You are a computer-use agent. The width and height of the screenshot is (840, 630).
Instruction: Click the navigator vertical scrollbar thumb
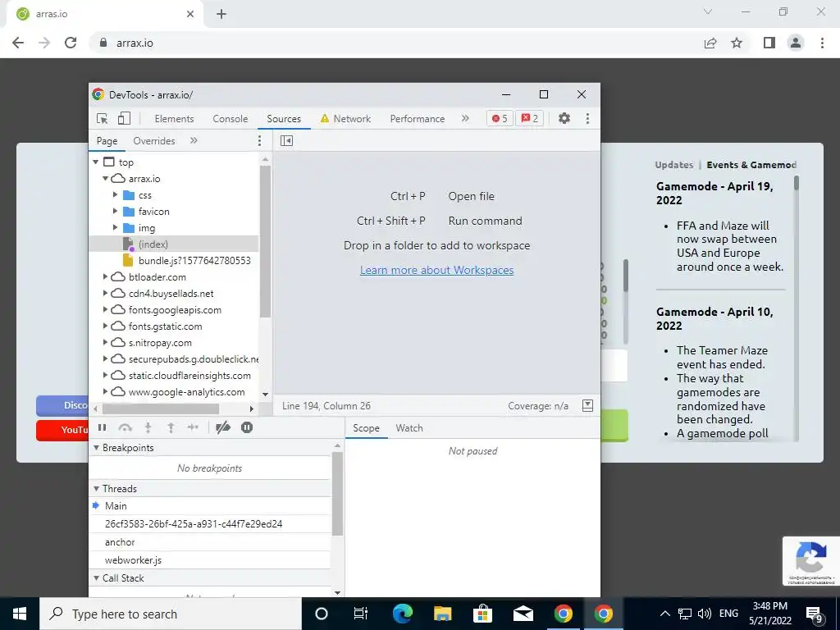[265, 241]
